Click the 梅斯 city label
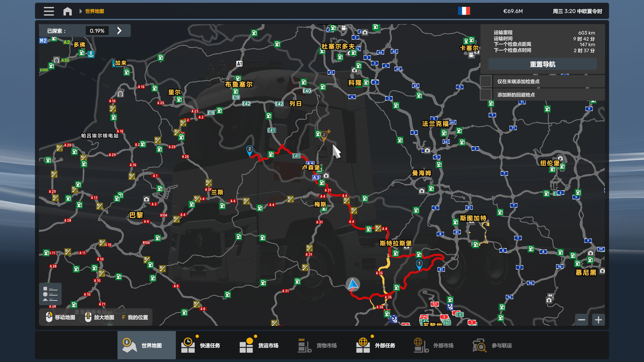644x362 pixels. pyautogui.click(x=320, y=204)
